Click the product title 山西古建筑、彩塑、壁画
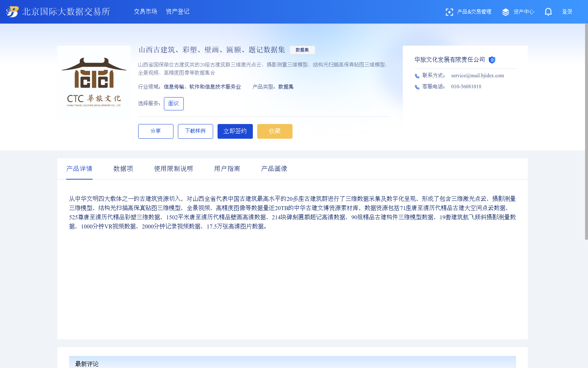This screenshot has height=368, width=588. (x=212, y=50)
